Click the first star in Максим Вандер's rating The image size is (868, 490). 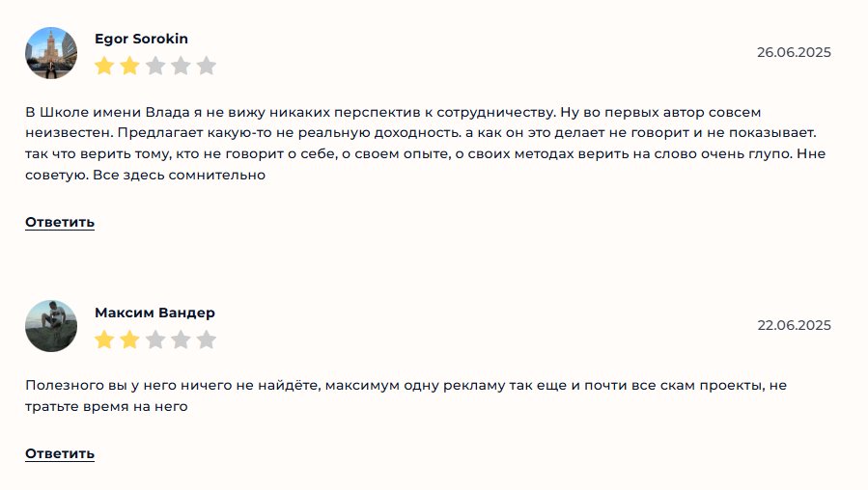pos(104,340)
